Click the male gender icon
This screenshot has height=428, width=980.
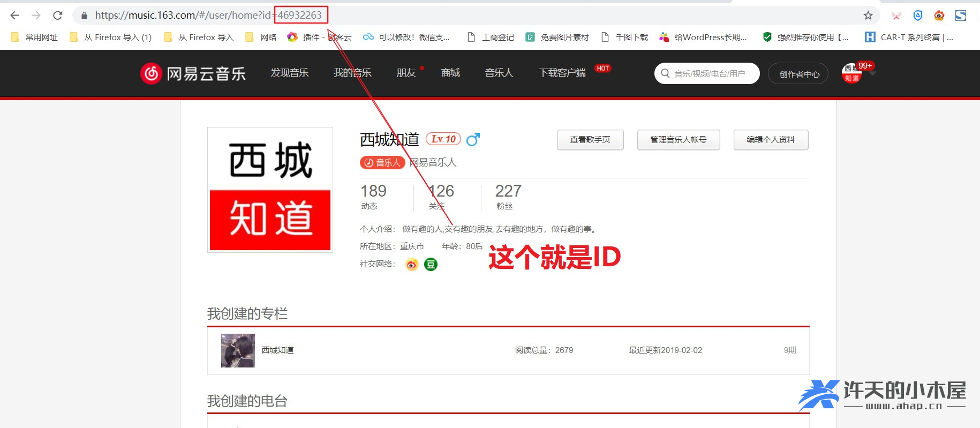tap(473, 139)
